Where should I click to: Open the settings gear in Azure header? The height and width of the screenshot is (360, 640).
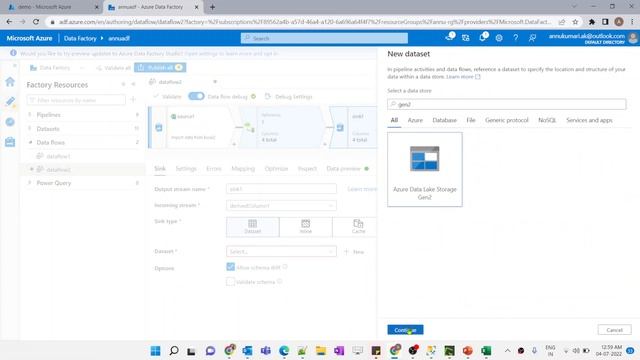499,38
